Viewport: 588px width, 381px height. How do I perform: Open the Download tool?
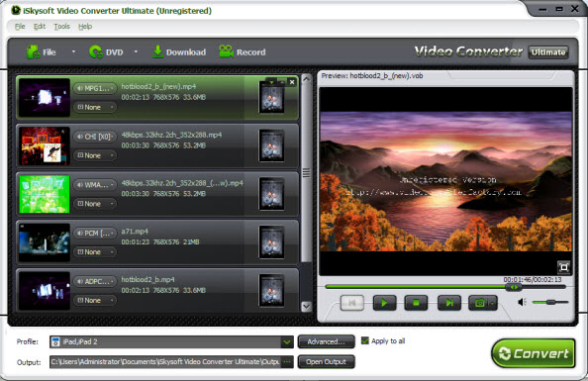click(179, 52)
